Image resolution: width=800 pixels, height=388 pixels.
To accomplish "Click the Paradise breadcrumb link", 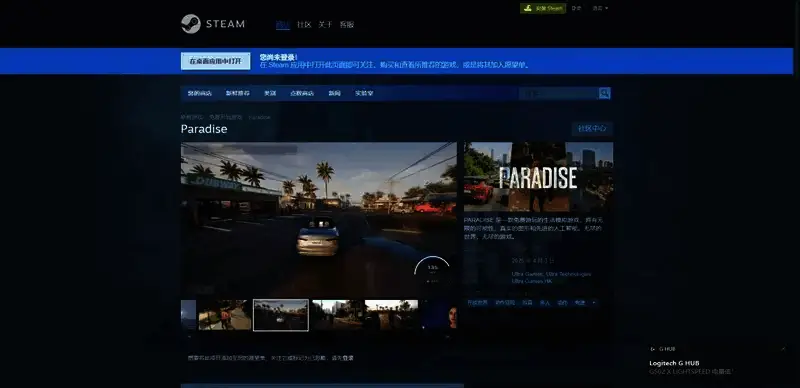I will [260, 117].
